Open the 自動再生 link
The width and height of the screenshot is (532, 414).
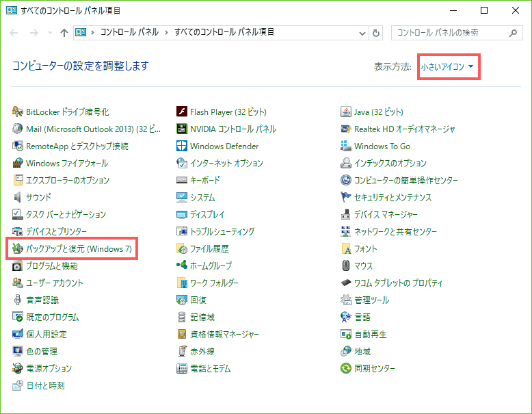pyautogui.click(x=371, y=334)
